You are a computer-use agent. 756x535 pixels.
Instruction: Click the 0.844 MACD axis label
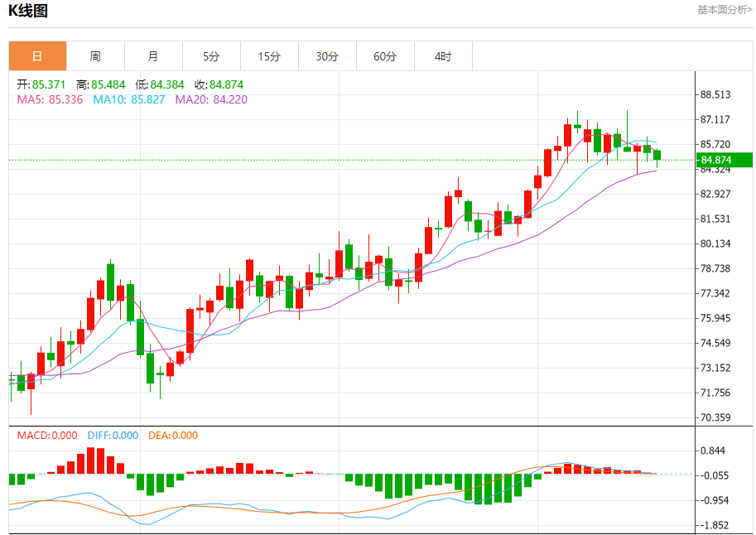pyautogui.click(x=713, y=451)
